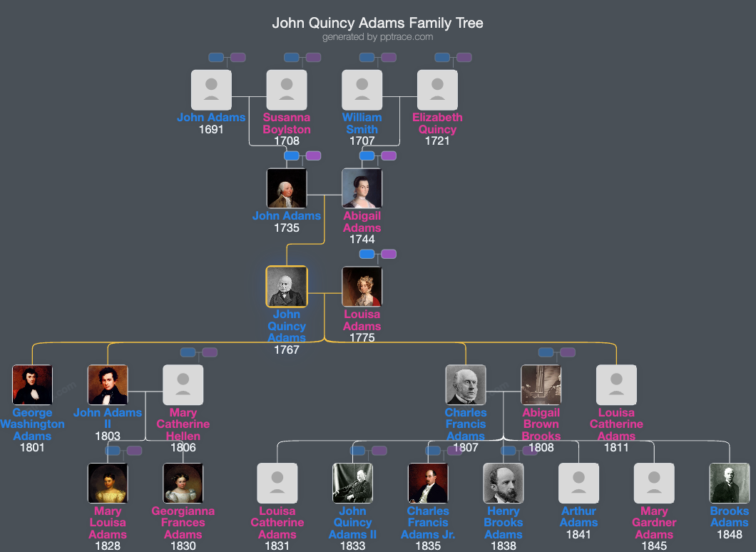Select Brooks Adams 1848 portrait image
The image size is (756, 552).
click(729, 483)
